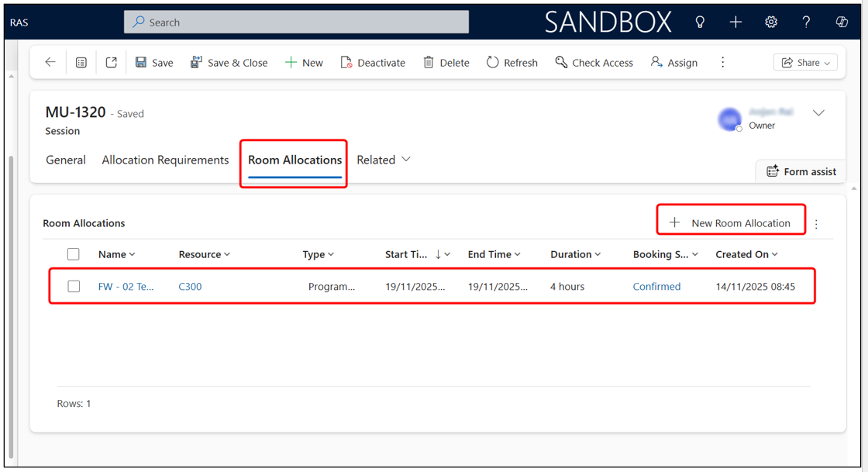Switch to the General tab
The height and width of the screenshot is (472, 868).
[66, 160]
